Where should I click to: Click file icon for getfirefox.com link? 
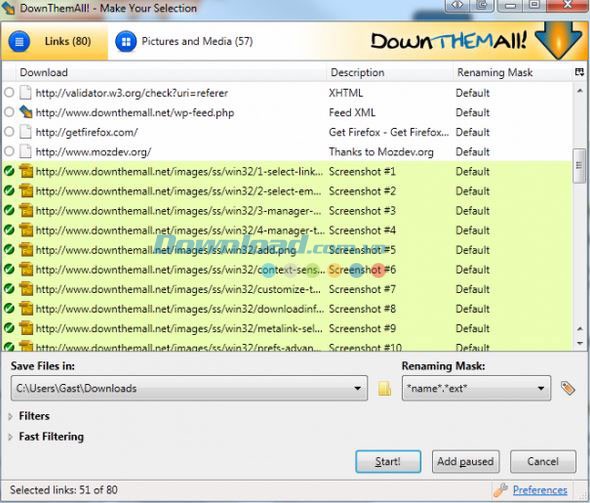click(26, 132)
